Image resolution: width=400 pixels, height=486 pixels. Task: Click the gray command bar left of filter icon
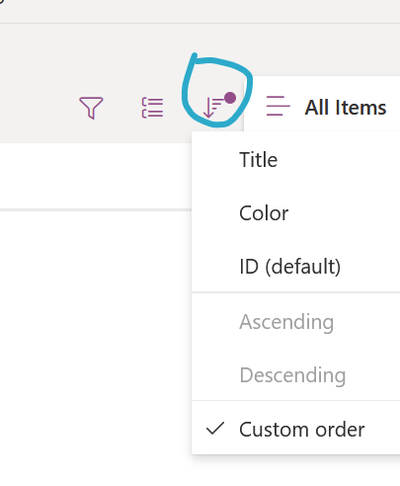[37, 108]
